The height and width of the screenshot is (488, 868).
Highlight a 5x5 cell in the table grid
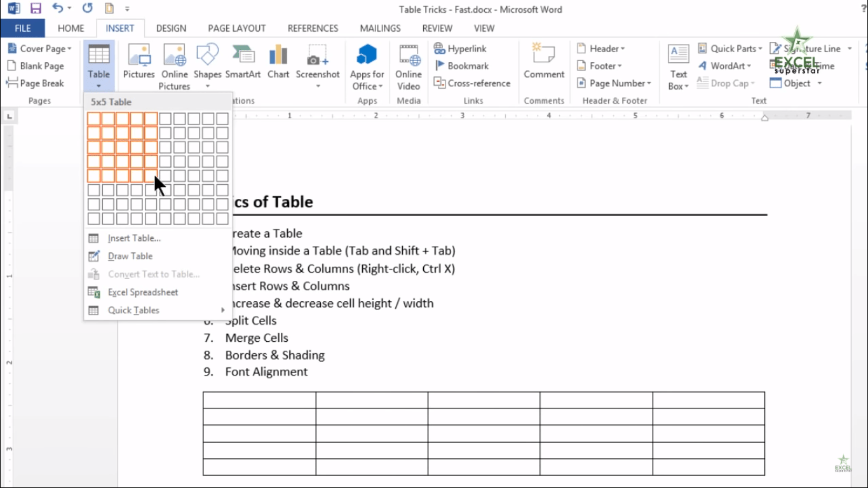click(151, 176)
